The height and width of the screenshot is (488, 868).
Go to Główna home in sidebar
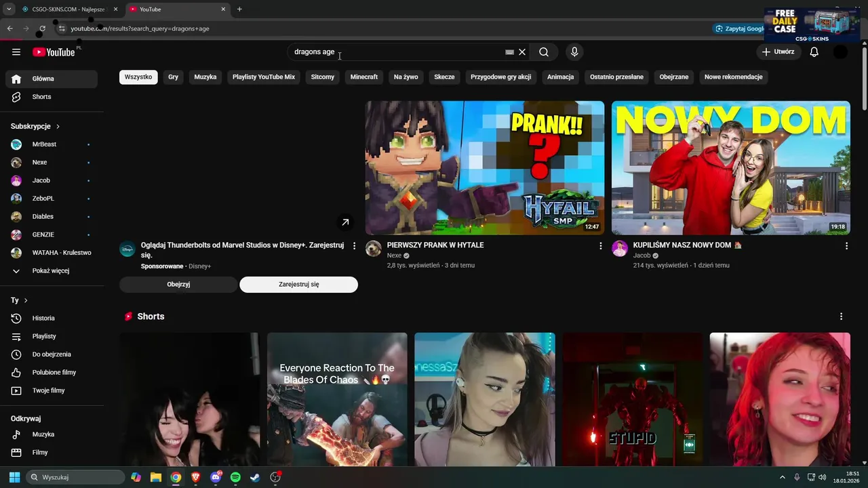pyautogui.click(x=52, y=79)
